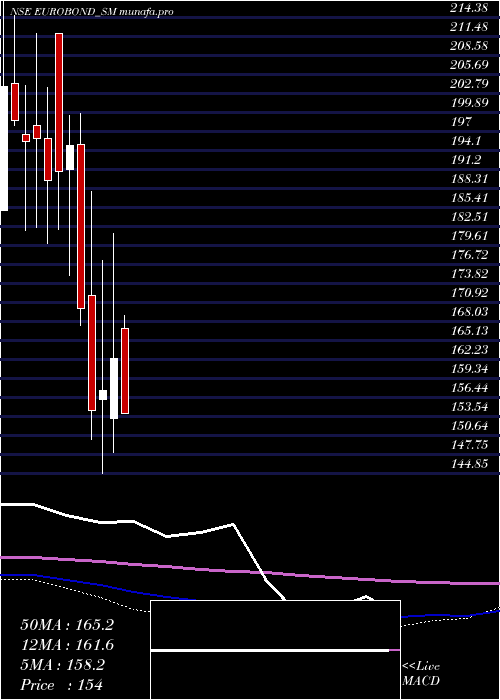Click the 214.38 price axis label

click(469, 7)
